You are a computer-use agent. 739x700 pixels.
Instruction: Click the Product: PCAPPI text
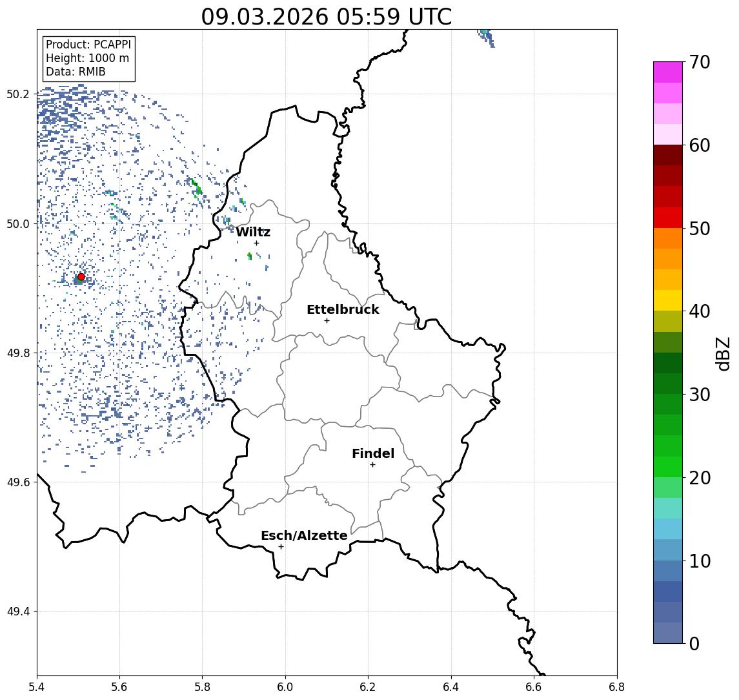coord(88,45)
